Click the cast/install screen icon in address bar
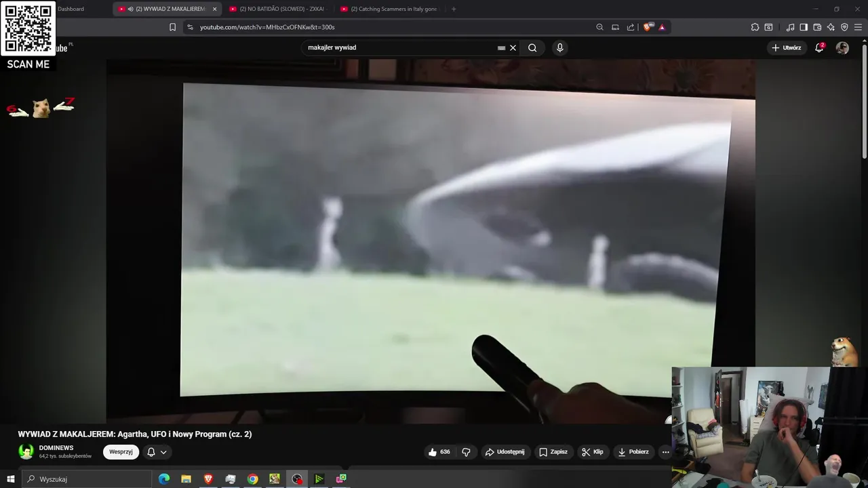 coord(615,27)
